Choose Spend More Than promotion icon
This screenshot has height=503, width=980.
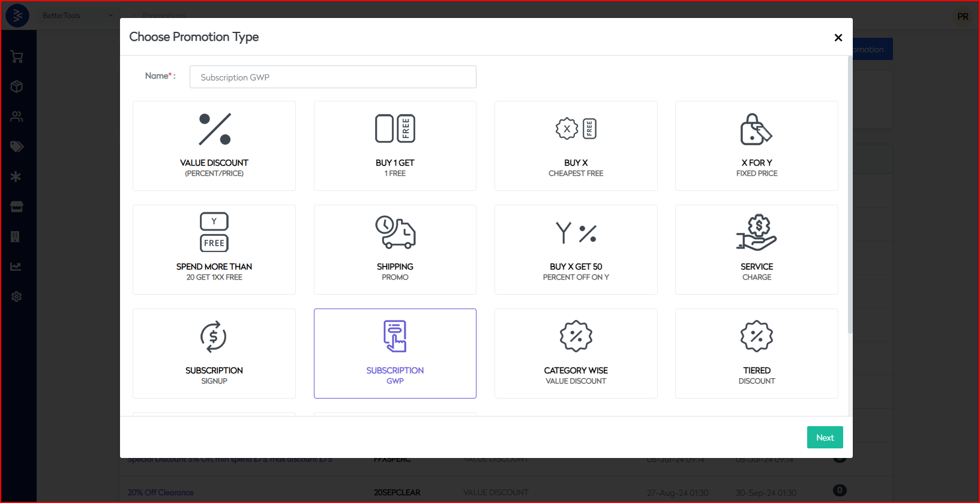point(214,232)
